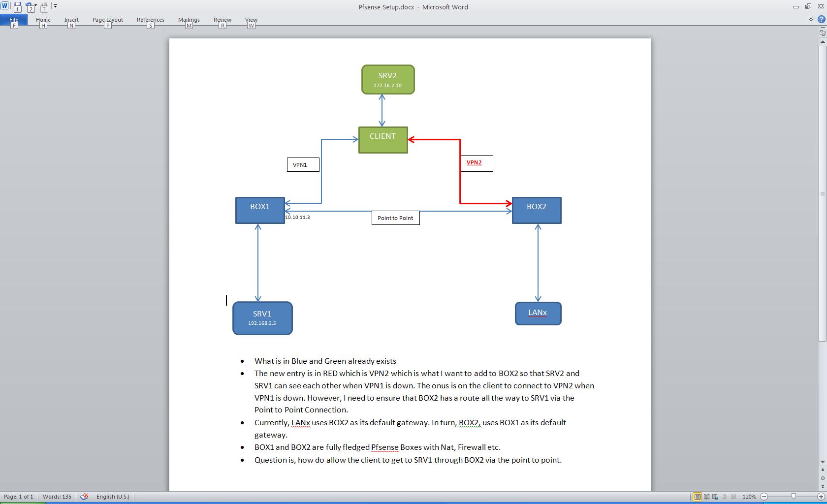Select the CLIENT green rectangle
This screenshot has height=504, width=827.
(x=383, y=140)
